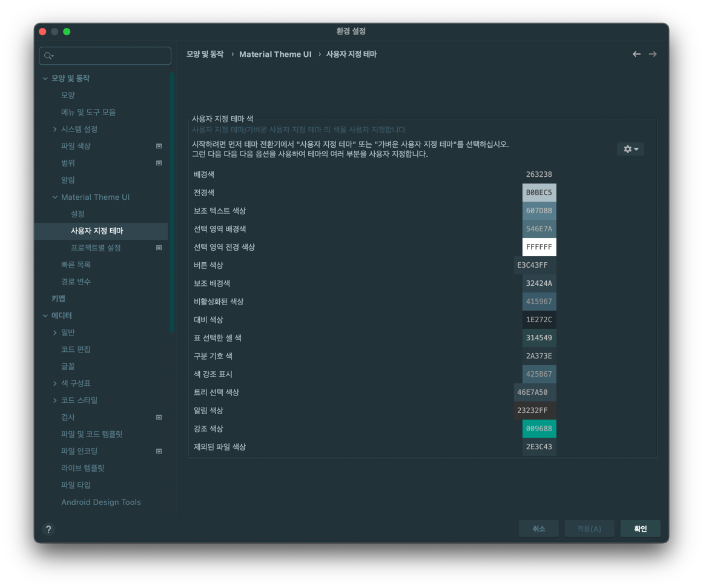Navigate forward using the right arrow icon
The height and width of the screenshot is (588, 703).
click(x=653, y=54)
